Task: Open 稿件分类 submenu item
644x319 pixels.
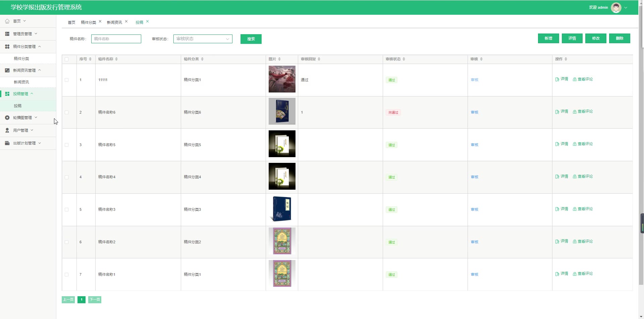Action: 28,59
